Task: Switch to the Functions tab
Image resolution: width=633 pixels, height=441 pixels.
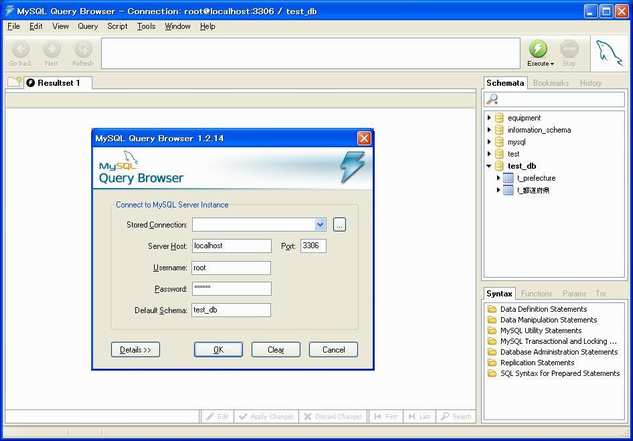Action: pos(536,294)
